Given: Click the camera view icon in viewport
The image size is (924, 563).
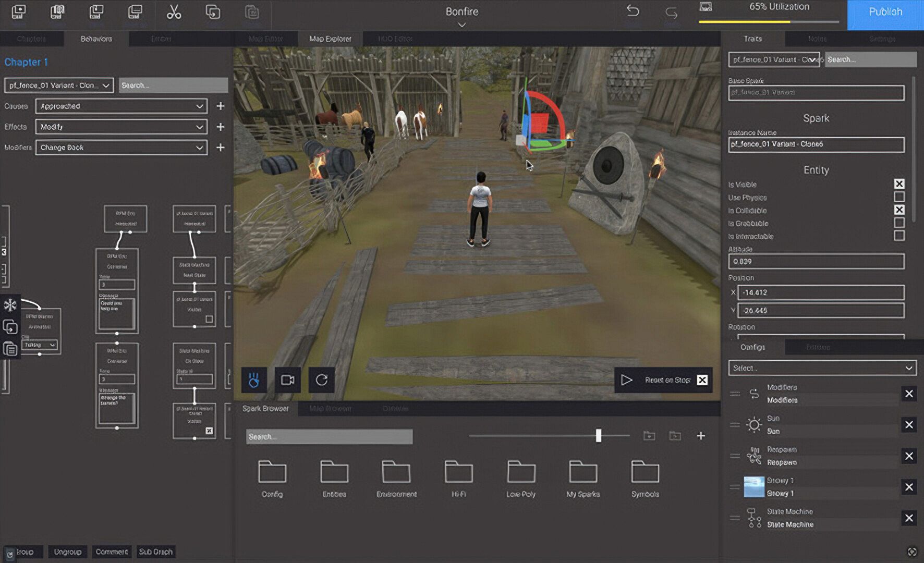Looking at the screenshot, I should pos(288,380).
